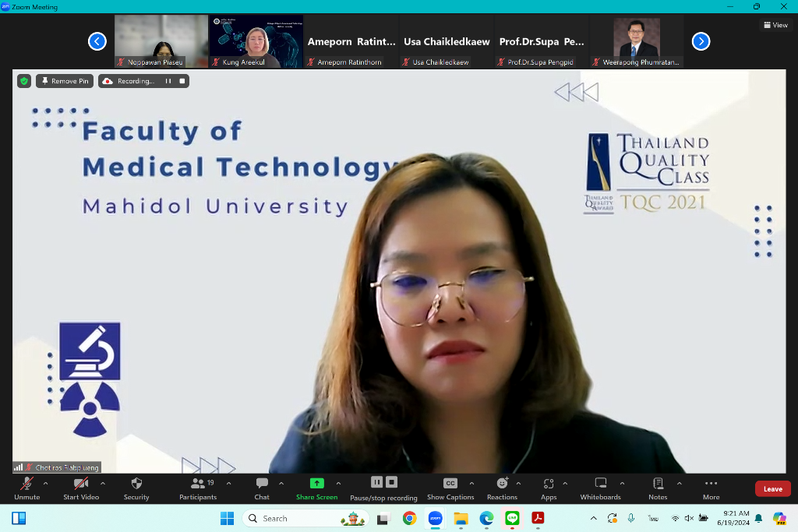This screenshot has width=798, height=532.
Task: Pause recording beside the Recording indicator
Action: 168,81
